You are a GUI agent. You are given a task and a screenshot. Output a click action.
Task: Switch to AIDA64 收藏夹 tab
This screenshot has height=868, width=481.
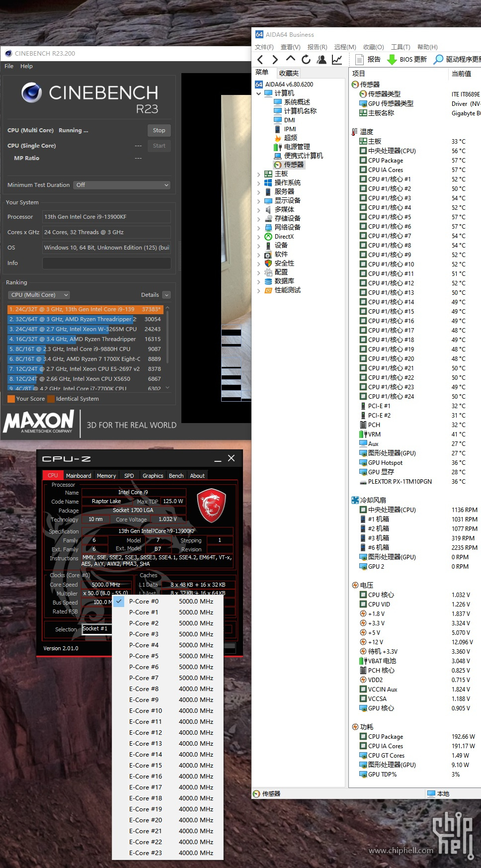(289, 73)
